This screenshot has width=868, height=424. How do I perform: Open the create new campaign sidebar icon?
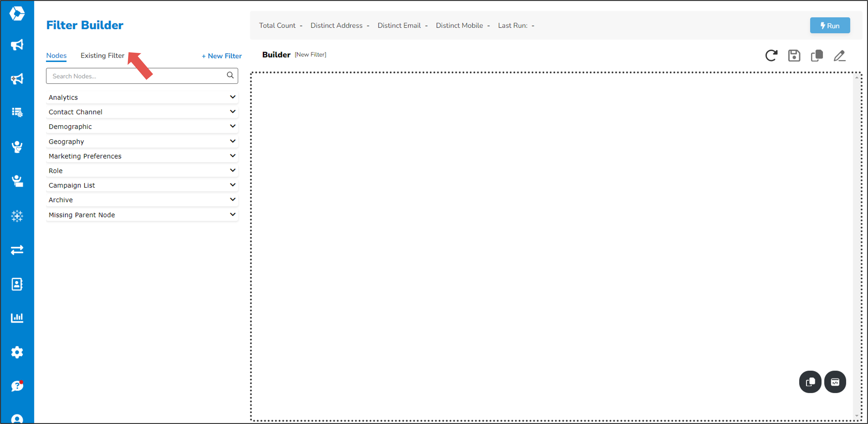tap(17, 78)
